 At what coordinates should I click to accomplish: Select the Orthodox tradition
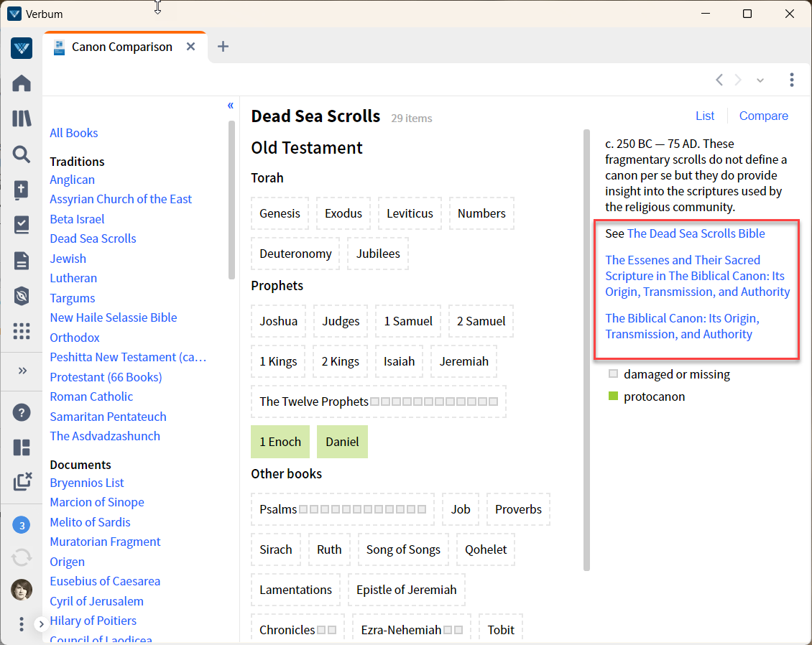pos(75,338)
